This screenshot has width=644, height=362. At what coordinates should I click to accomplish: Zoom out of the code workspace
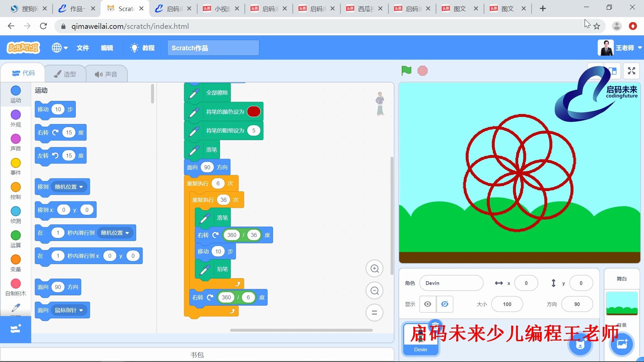pyautogui.click(x=374, y=291)
